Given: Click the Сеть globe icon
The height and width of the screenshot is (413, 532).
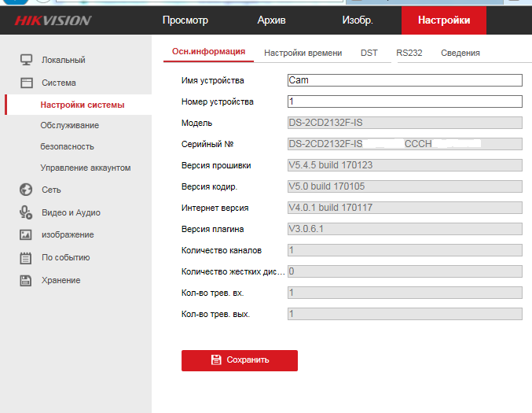Looking at the screenshot, I should point(26,190).
